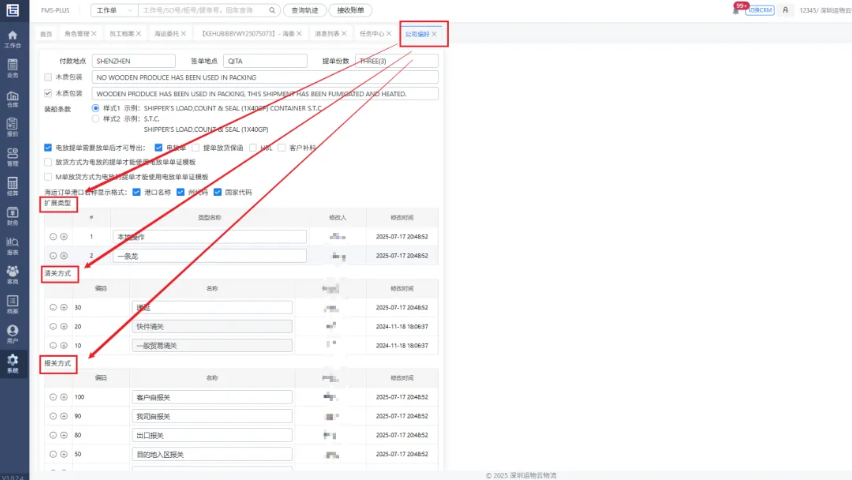Toggle the 港口名称 checkbox
This screenshot has height=480, width=852.
137,191
